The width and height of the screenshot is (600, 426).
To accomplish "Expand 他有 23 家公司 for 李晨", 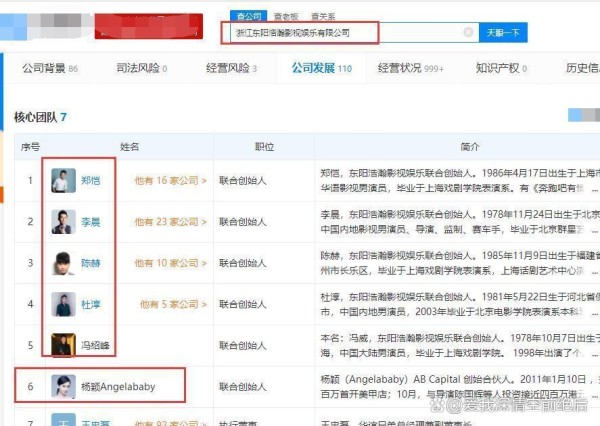I will [x=171, y=222].
